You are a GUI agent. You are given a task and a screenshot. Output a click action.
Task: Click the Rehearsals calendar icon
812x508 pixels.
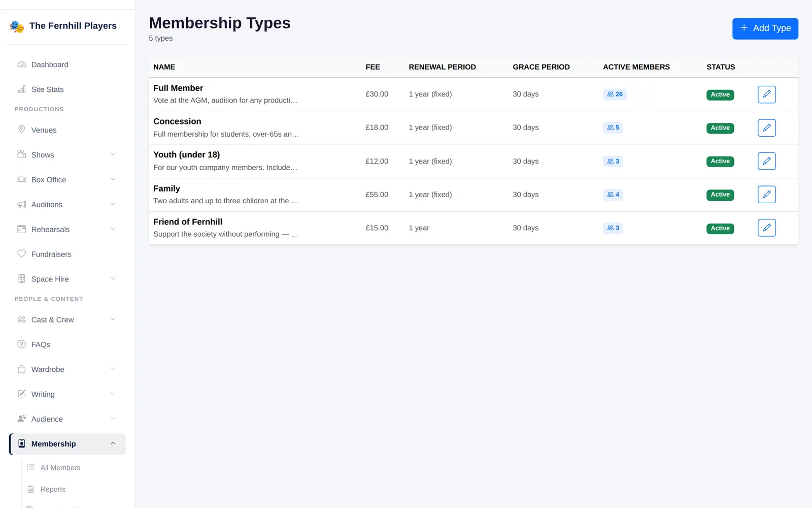(22, 229)
